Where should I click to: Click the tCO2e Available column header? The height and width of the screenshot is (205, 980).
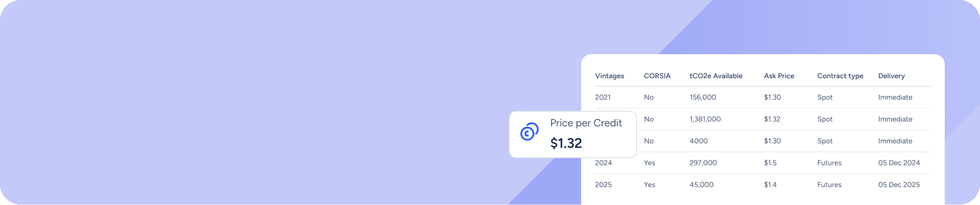[716, 76]
